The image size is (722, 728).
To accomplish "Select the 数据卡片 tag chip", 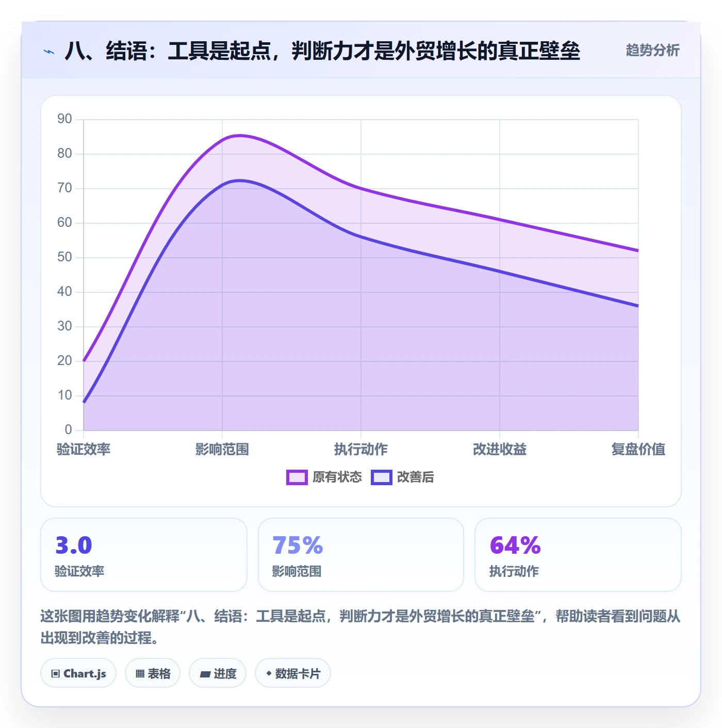I will click(x=293, y=673).
